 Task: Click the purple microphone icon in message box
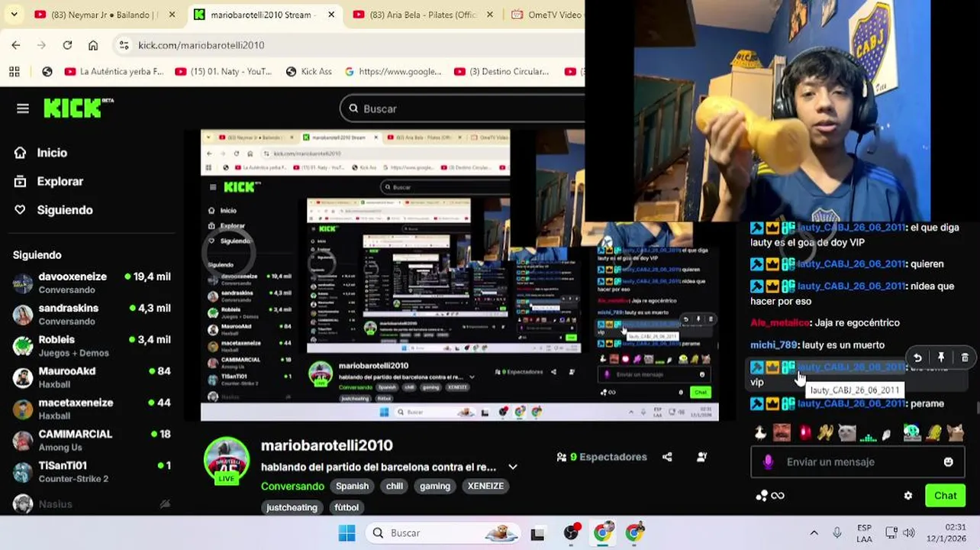(768, 461)
